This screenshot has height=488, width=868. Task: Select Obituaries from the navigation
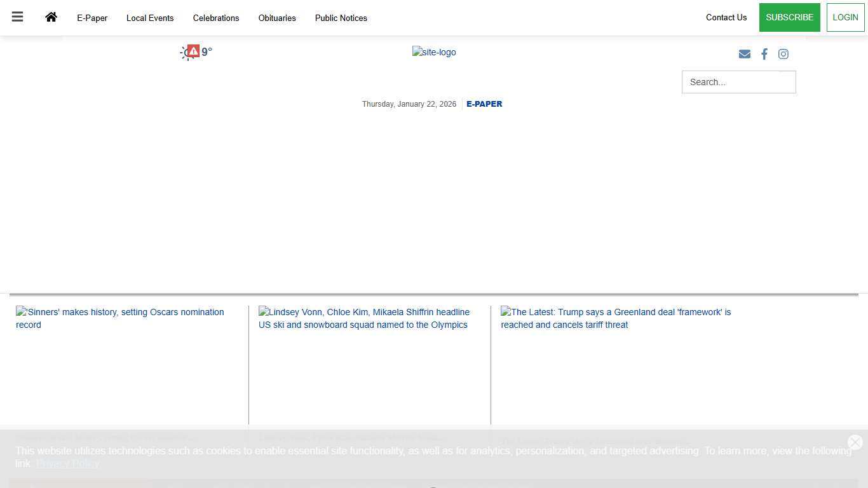pos(276,18)
